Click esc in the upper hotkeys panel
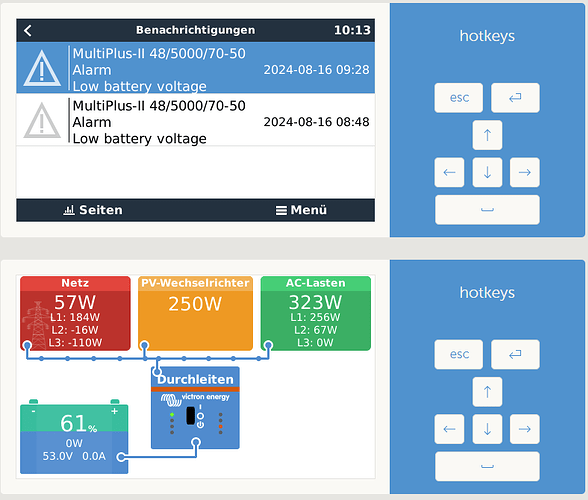Viewport: 588px width, 500px height. coord(459,98)
